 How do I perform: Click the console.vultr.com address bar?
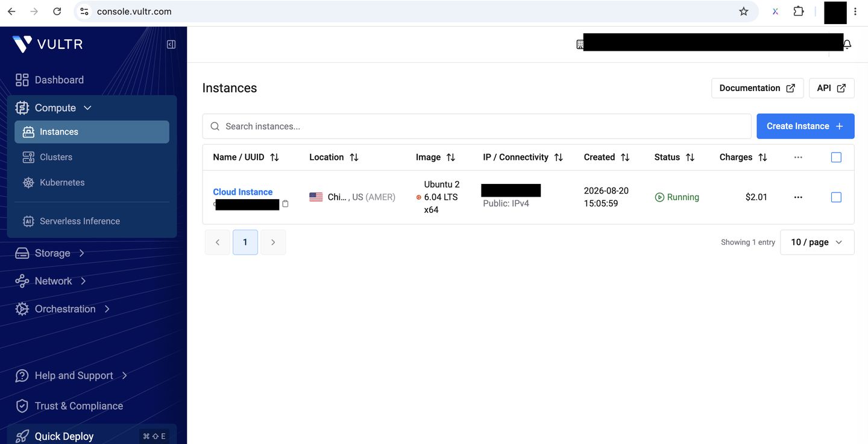coord(416,11)
